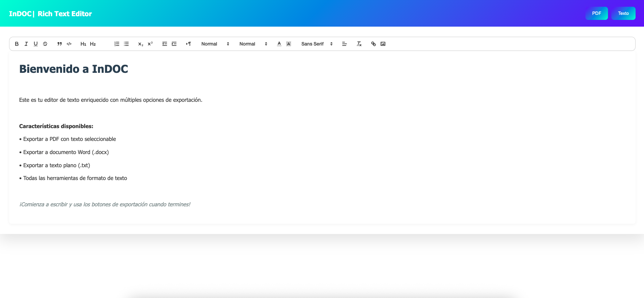This screenshot has width=644, height=298.
Task: Create an ordered numbered list
Action: (117, 44)
